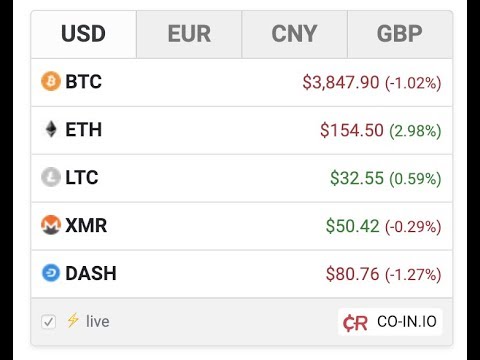Switch to the CNY currency tab
This screenshot has width=480, height=360.
(294, 34)
